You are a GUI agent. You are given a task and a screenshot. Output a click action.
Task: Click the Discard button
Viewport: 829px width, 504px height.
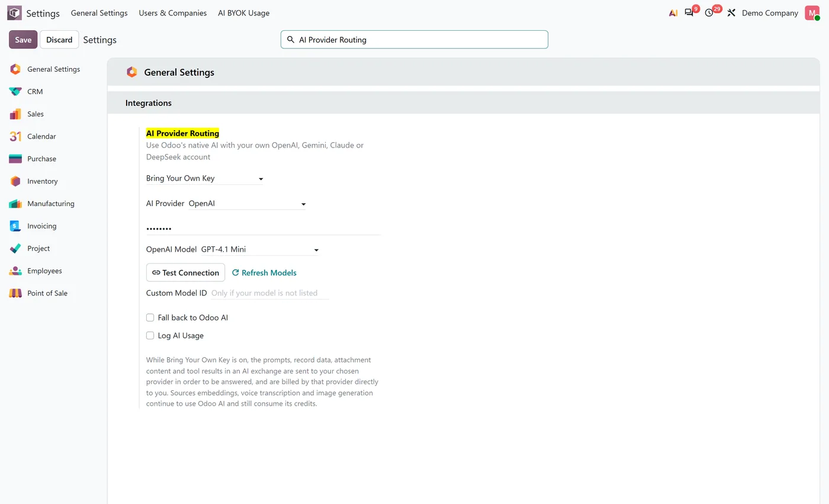pos(59,40)
